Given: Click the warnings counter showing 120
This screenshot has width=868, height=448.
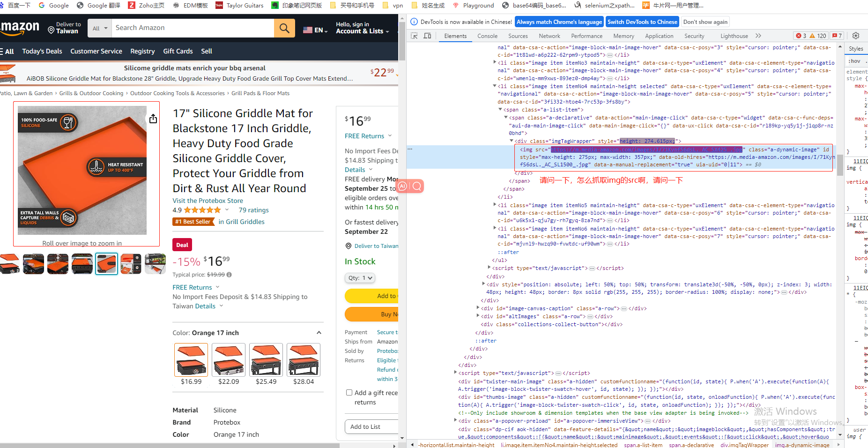Looking at the screenshot, I should [x=818, y=36].
